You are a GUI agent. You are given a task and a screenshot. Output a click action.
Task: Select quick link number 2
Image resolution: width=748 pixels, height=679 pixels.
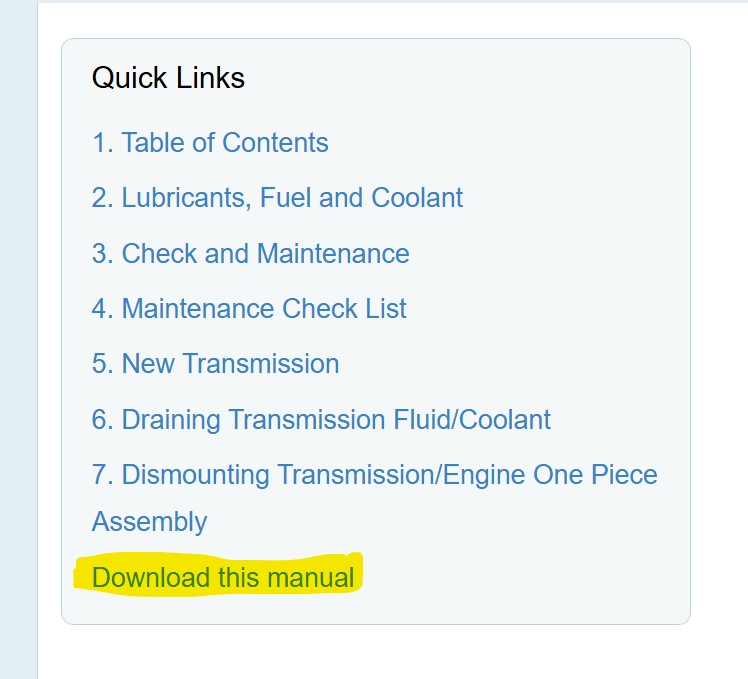(x=277, y=198)
